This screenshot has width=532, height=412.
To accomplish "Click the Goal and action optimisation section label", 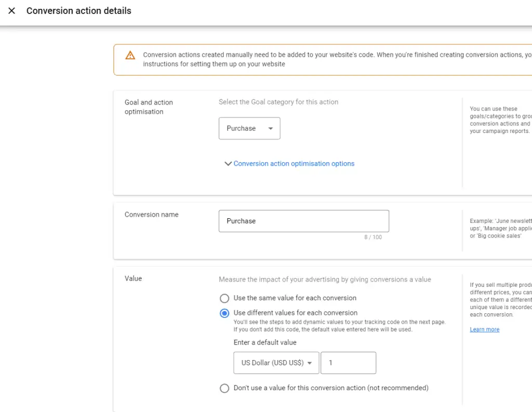I will (149, 107).
